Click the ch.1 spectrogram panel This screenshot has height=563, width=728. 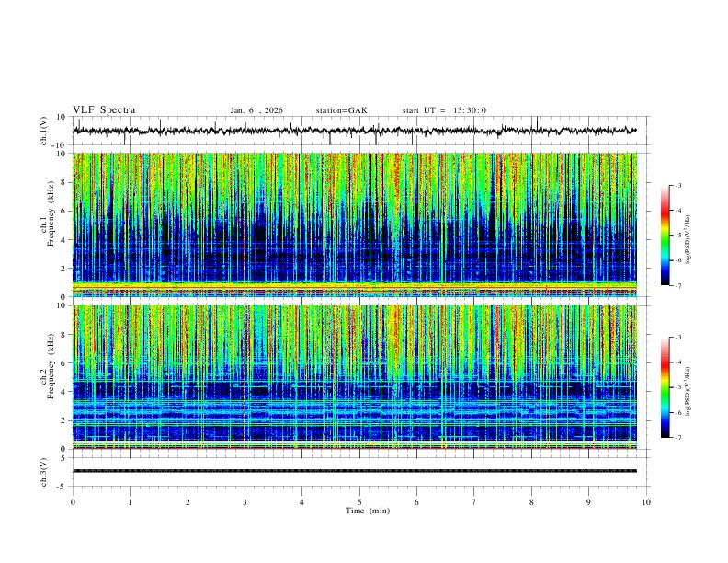(355, 224)
